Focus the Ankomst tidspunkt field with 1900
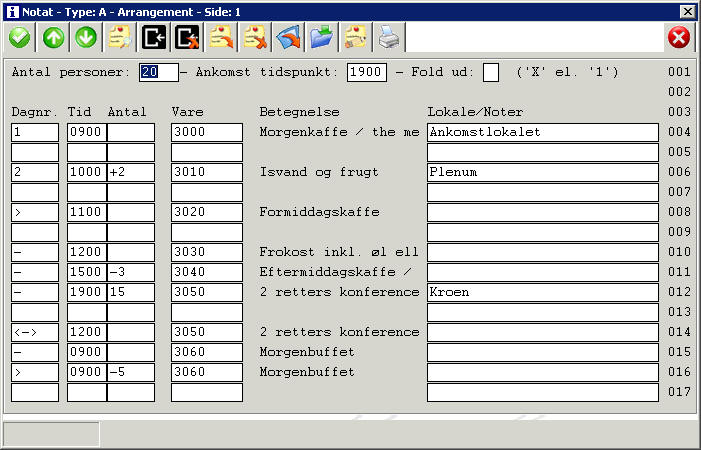The height and width of the screenshot is (450, 701). (367, 72)
